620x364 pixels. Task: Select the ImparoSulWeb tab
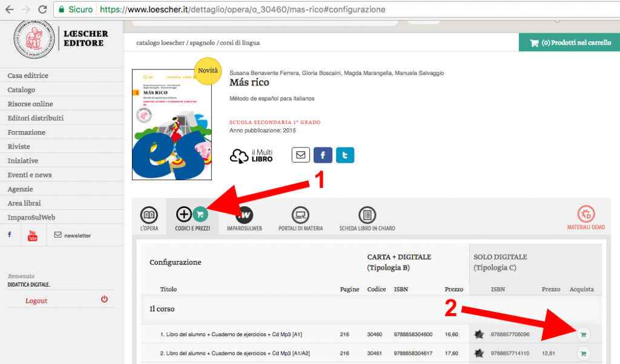click(x=244, y=219)
